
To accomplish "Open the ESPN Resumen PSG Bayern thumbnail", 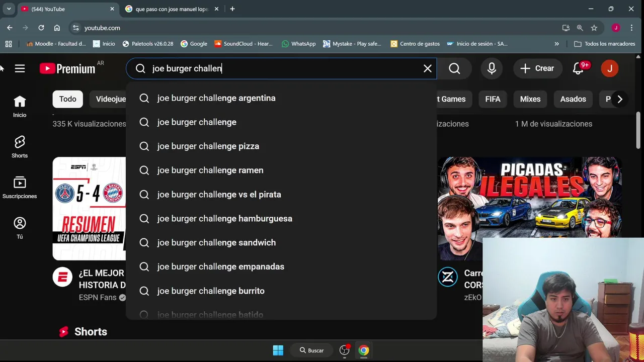I will [89, 209].
